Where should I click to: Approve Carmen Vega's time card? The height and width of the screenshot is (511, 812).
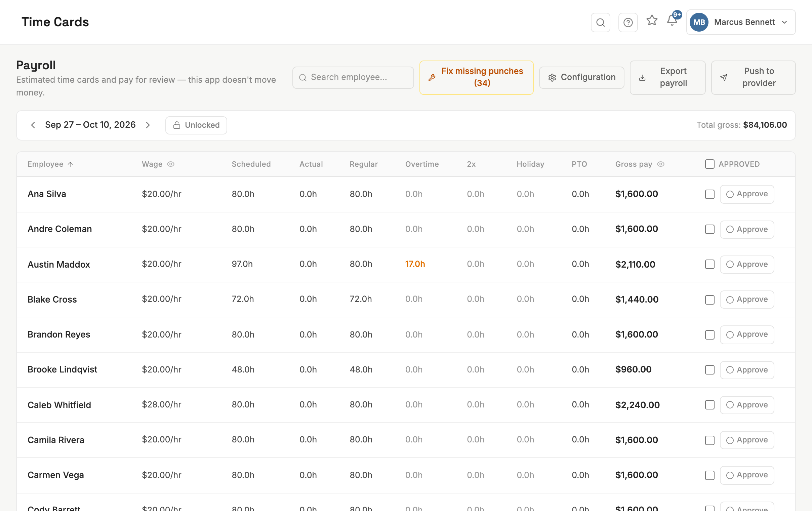(x=746, y=475)
